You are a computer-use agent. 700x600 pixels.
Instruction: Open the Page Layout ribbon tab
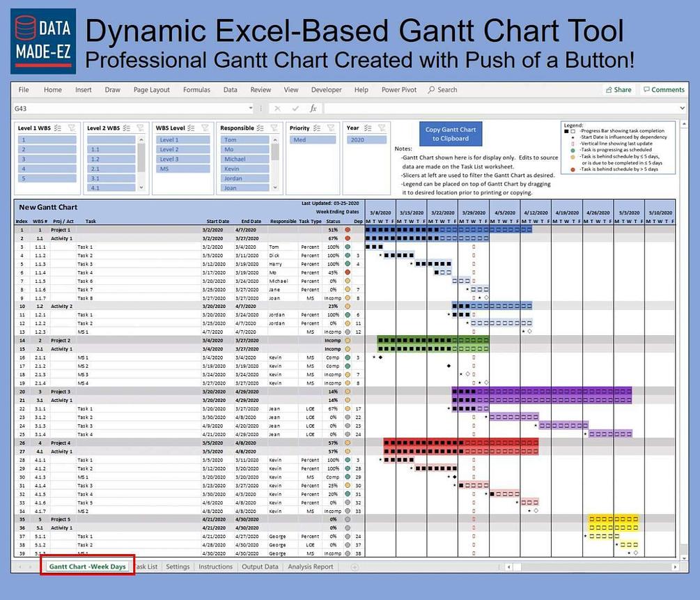point(151,90)
